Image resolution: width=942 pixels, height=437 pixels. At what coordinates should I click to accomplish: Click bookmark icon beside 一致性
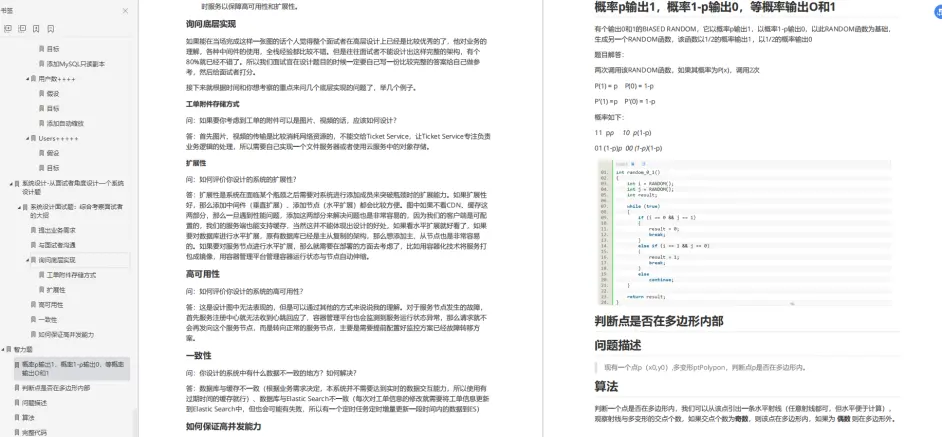tap(33, 320)
